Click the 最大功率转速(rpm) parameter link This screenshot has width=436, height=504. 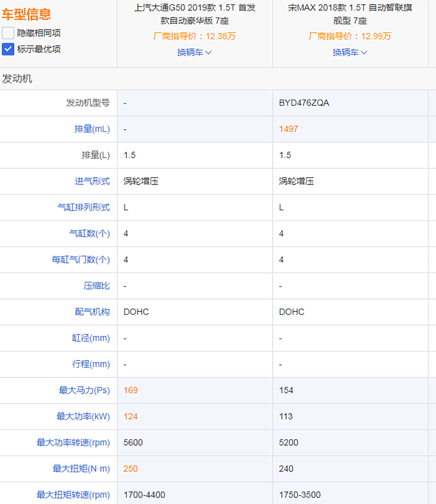(73, 443)
